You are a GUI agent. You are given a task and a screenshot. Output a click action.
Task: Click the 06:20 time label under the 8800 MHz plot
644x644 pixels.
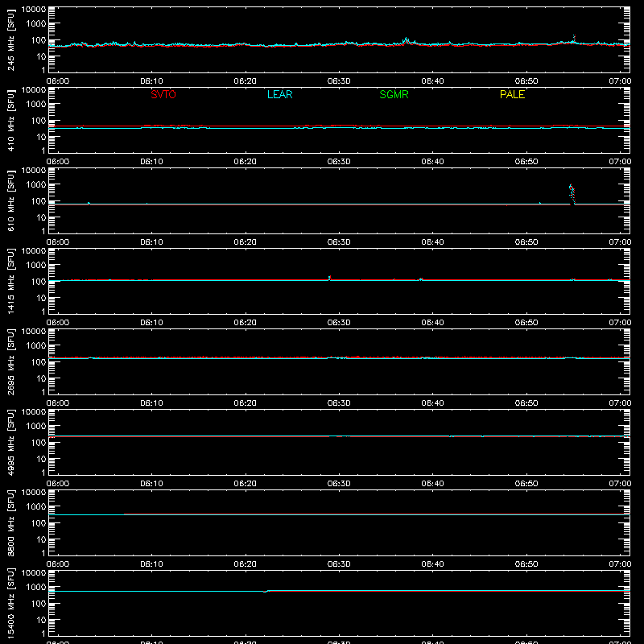[x=246, y=564]
